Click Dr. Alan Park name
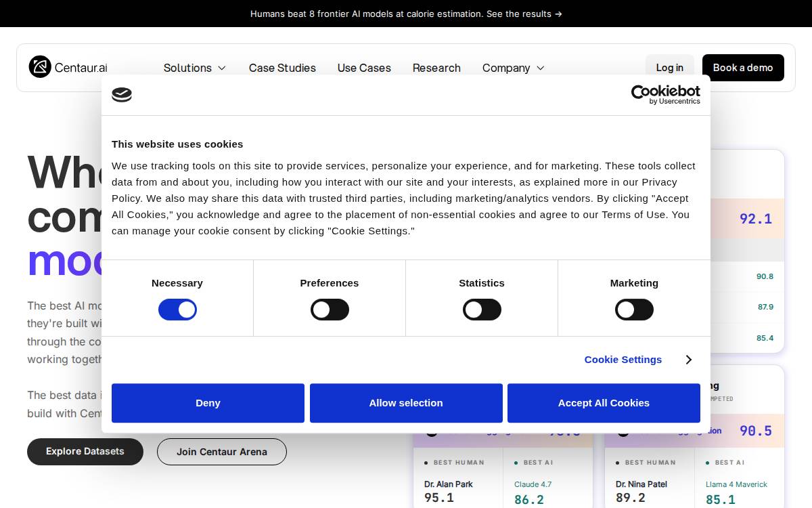This screenshot has height=508, width=812. 449,484
